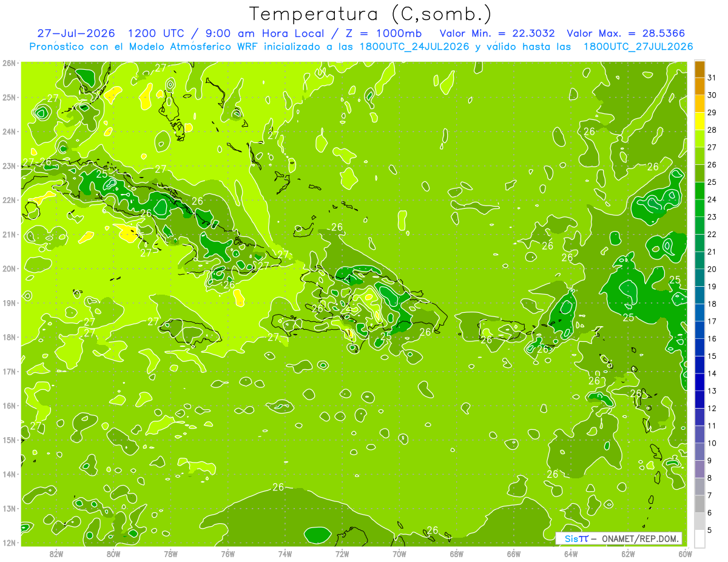The image size is (728, 562).
Task: Select the purple legend swatch between 9 and 10
Action: pos(699,452)
